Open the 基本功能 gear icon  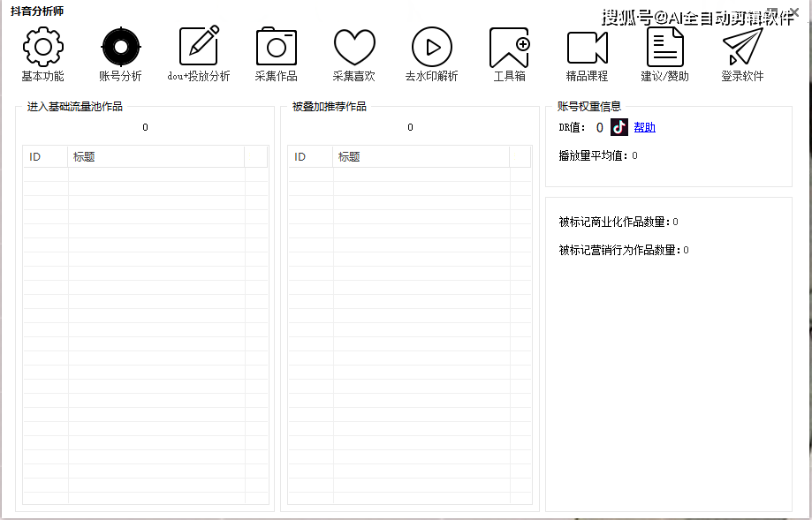pyautogui.click(x=43, y=47)
